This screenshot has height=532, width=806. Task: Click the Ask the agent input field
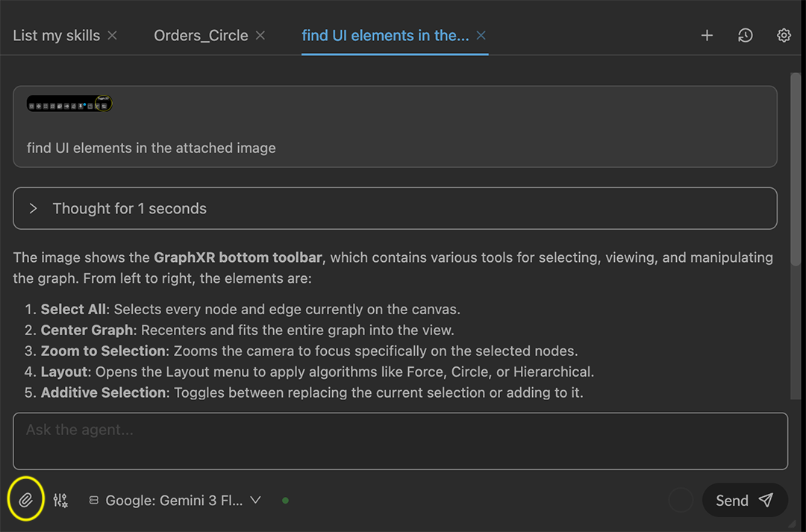coord(400,441)
